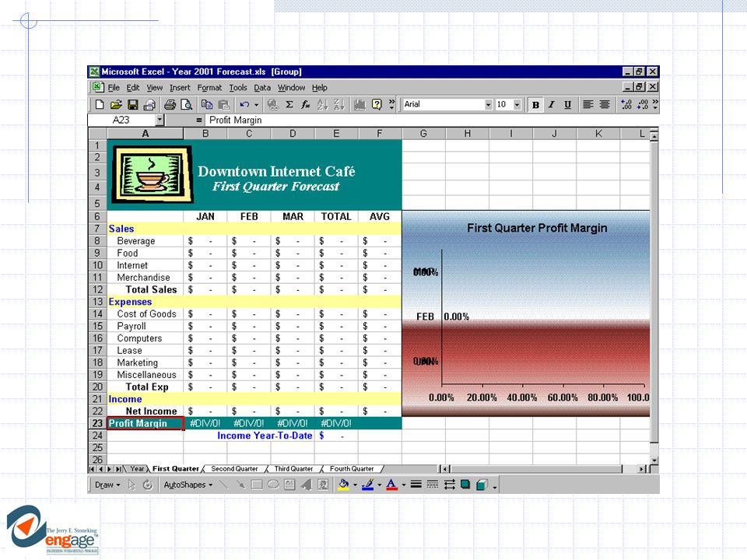Image resolution: width=747 pixels, height=560 pixels.
Task: Open the font size 10 dropdown
Action: click(517, 105)
